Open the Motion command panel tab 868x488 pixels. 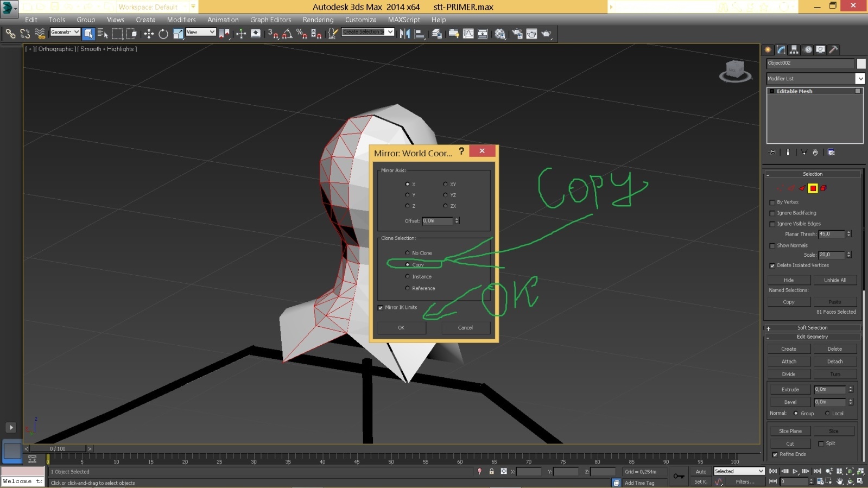click(x=808, y=49)
